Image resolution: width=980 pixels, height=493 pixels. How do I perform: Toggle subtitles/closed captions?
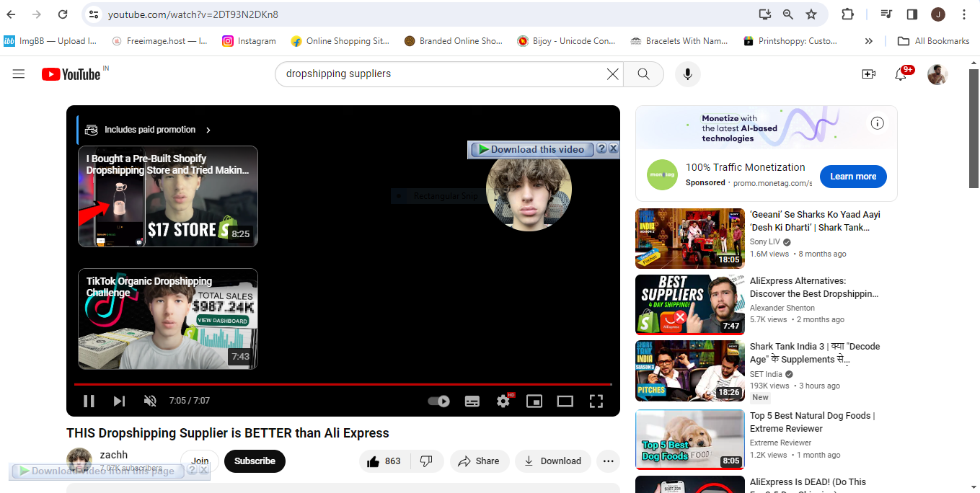[x=472, y=401]
